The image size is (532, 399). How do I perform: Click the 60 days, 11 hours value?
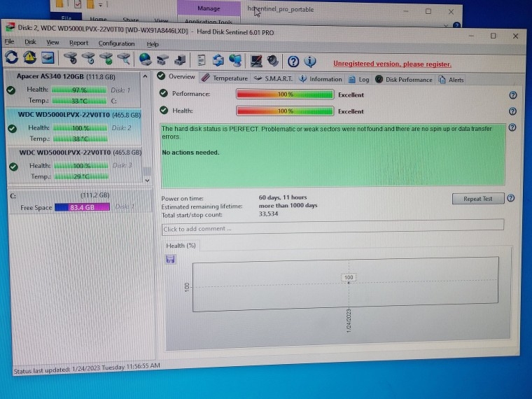pos(283,197)
